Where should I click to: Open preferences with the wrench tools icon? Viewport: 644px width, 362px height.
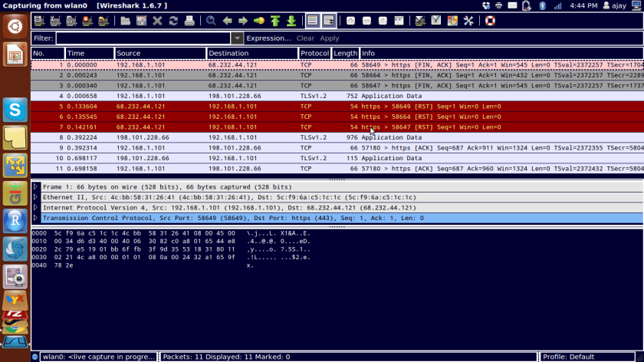click(x=468, y=21)
